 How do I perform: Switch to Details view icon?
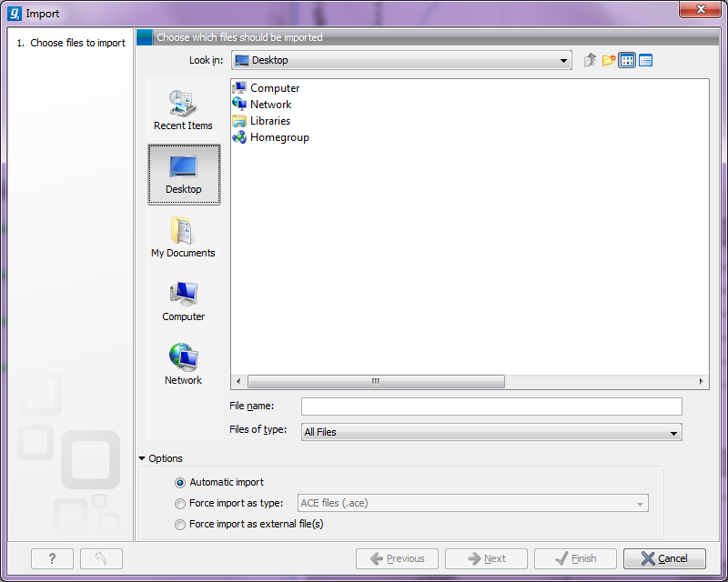645,61
